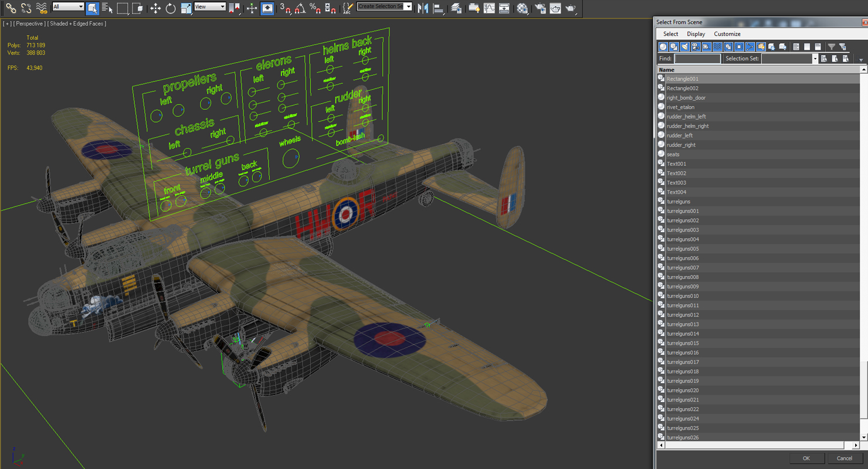
Task: Open the Perspective viewport label menu
Action: coord(29,23)
